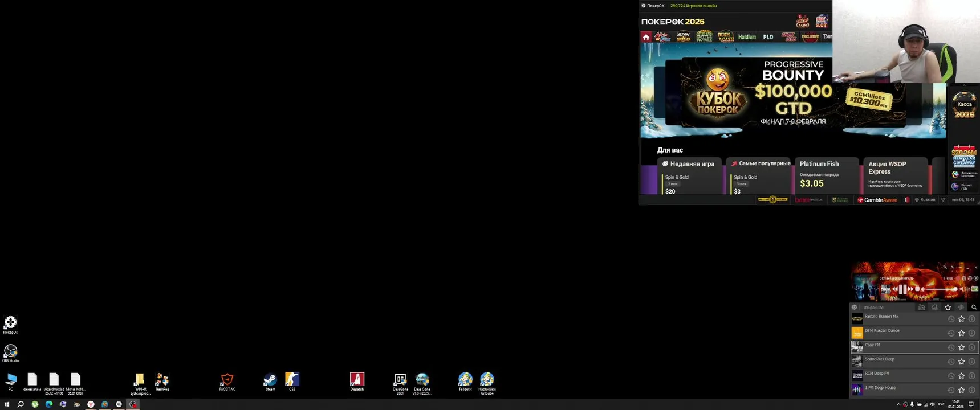Toggle shuffle in the radio player

[x=961, y=289]
